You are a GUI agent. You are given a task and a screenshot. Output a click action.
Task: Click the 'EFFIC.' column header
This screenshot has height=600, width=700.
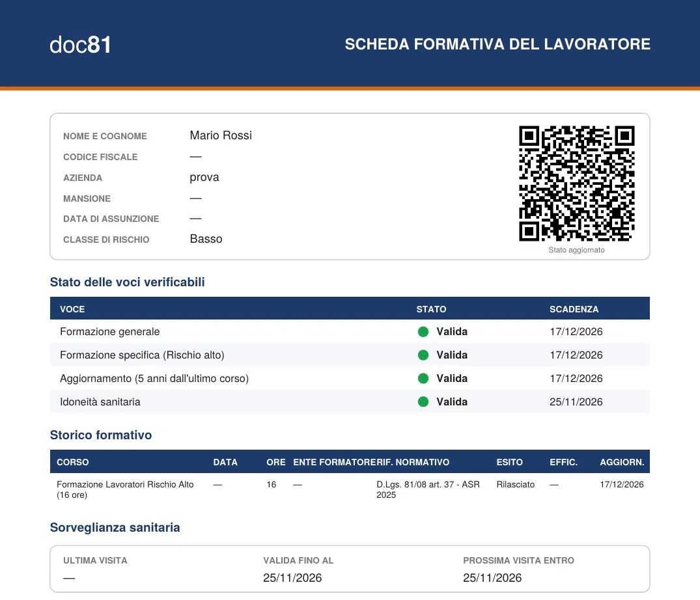click(x=563, y=462)
